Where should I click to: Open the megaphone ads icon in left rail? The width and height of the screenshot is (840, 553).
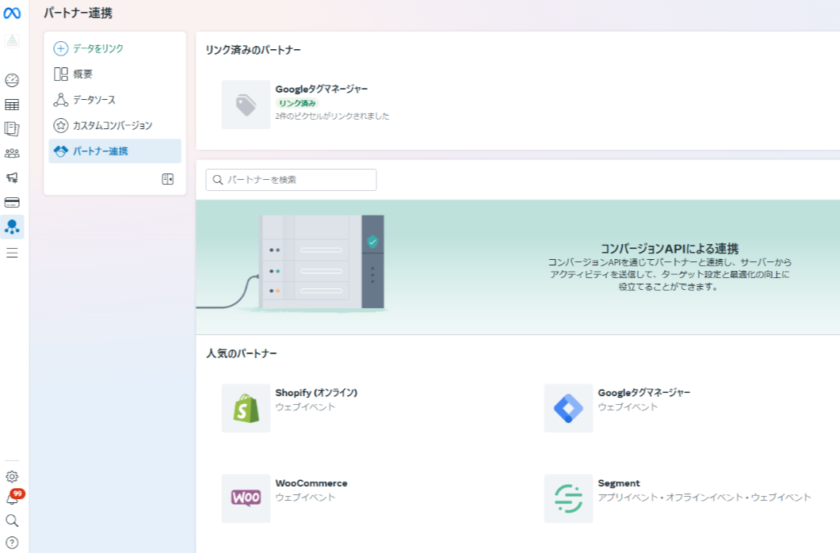point(12,178)
